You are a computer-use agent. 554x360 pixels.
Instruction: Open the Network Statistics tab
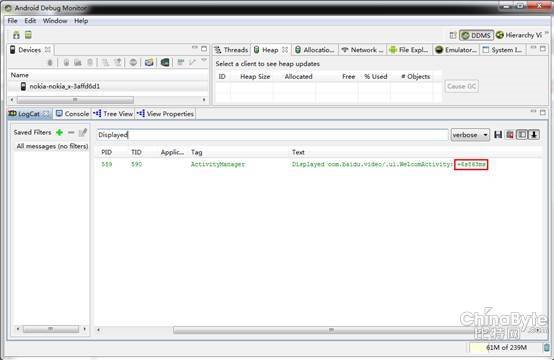pyautogui.click(x=362, y=50)
